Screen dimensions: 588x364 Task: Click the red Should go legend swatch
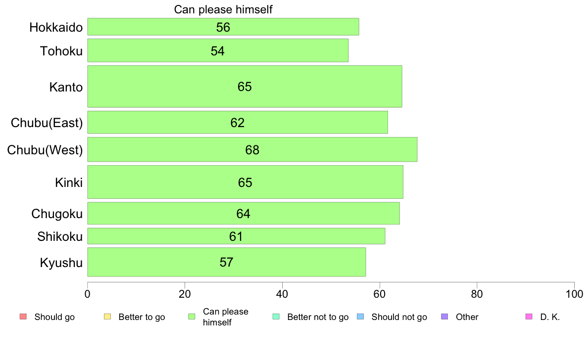coord(23,317)
